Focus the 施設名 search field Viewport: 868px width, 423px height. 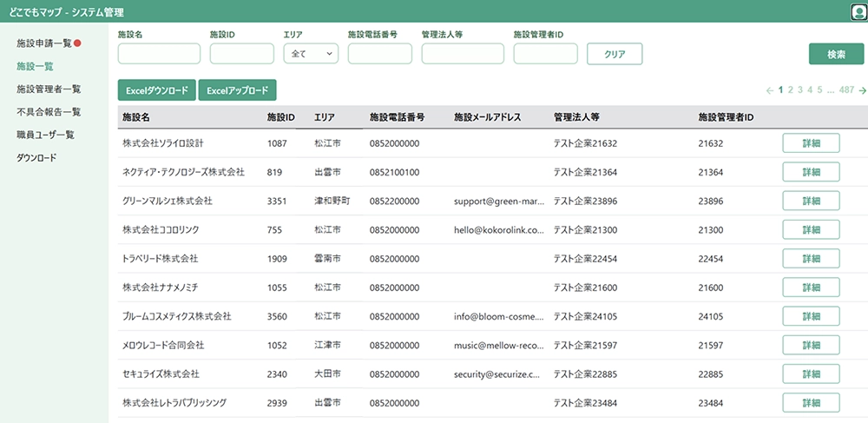pyautogui.click(x=159, y=54)
